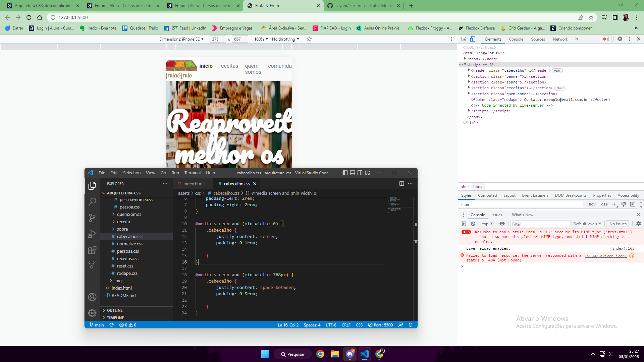The image size is (644, 362).
Task: Open VS Code Accounts icon
Action: point(92,297)
